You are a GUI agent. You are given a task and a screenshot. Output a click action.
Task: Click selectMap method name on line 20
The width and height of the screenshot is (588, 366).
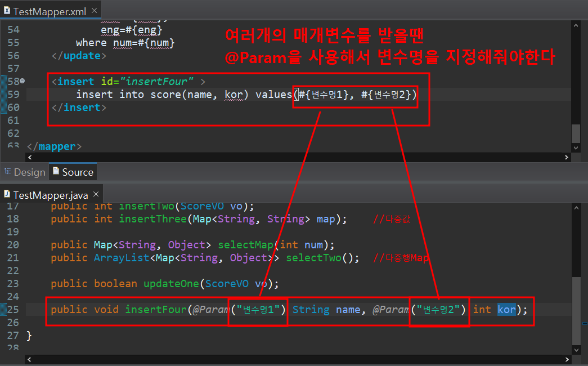(246, 245)
